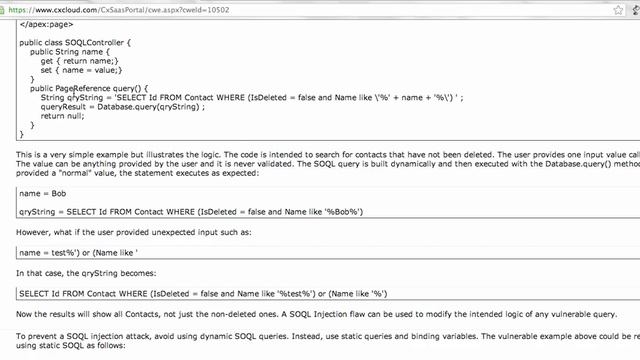Click the '</apex:page>' closing tag line
Screen dimensions: 640x360
pyautogui.click(x=47, y=24)
